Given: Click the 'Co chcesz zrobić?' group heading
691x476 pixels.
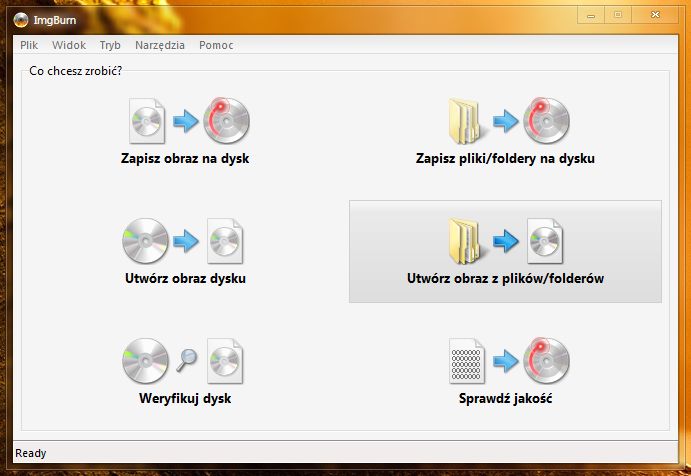Looking at the screenshot, I should 75,71.
